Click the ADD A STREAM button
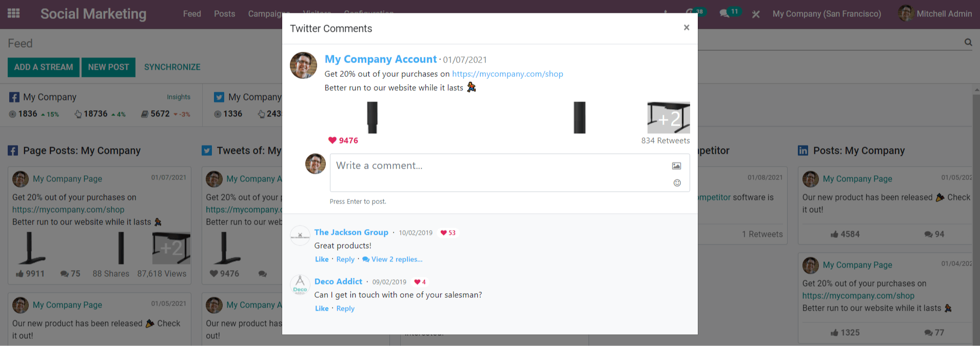Viewport: 980px width, 346px height. [44, 67]
